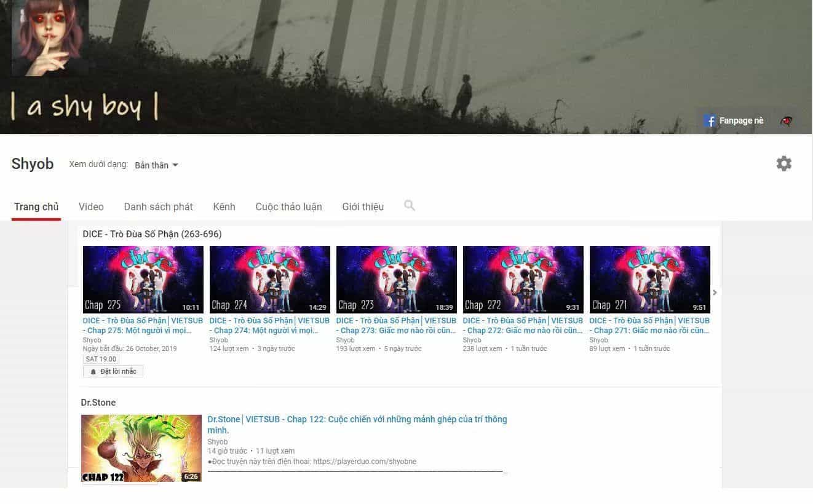The height and width of the screenshot is (504, 813).
Task: Switch to the Kênh tab
Action: tap(224, 207)
